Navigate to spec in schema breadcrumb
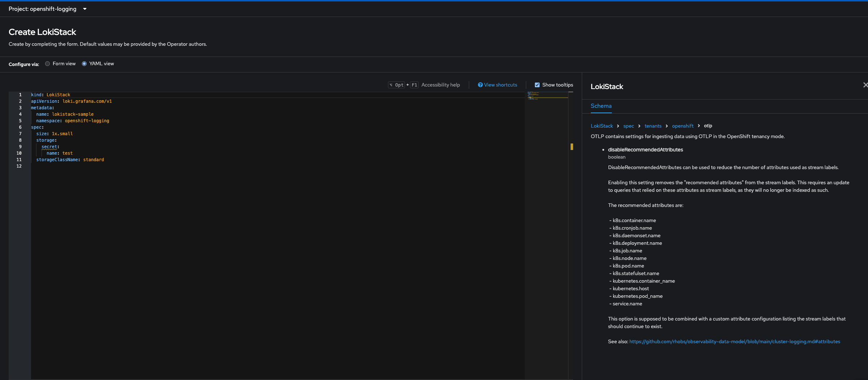This screenshot has width=868, height=380. 628,126
